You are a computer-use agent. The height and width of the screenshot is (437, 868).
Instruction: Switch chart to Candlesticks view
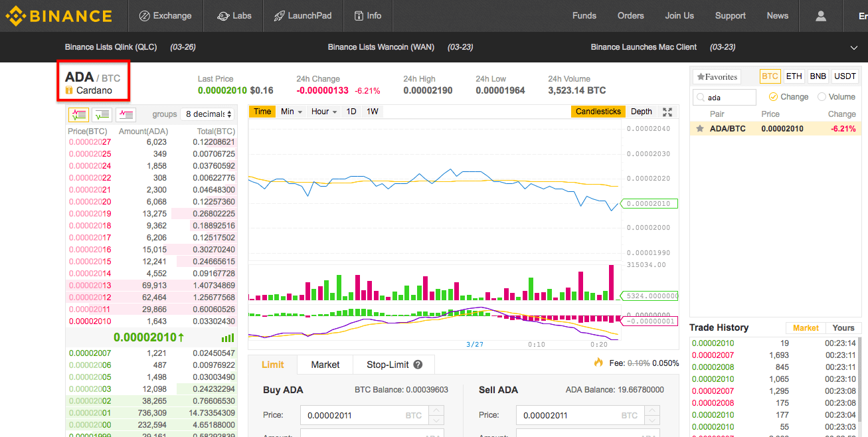point(598,112)
